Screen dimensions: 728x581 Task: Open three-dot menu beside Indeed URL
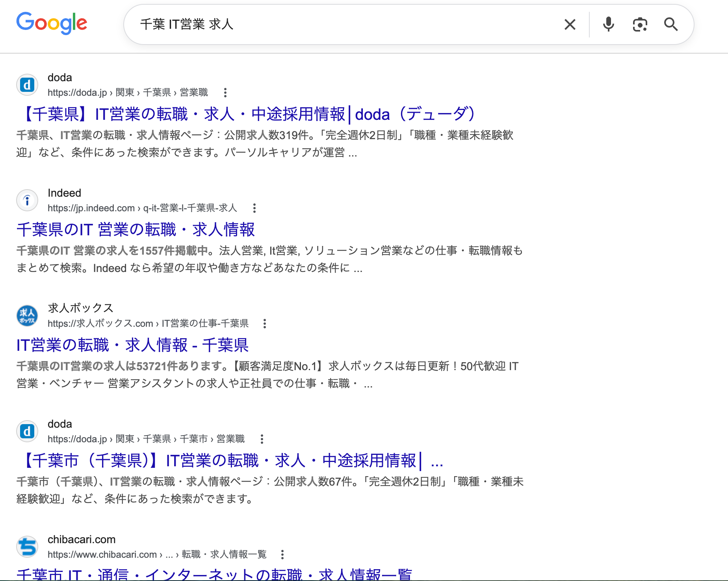coord(254,208)
